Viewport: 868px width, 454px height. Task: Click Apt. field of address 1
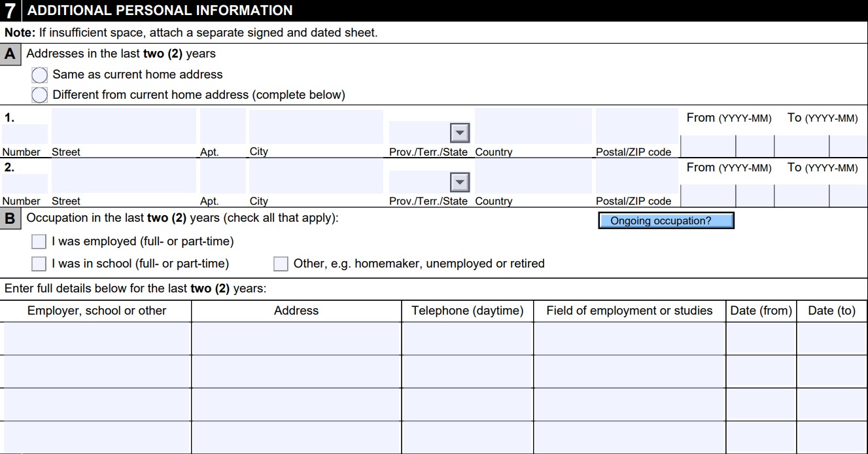(223, 126)
